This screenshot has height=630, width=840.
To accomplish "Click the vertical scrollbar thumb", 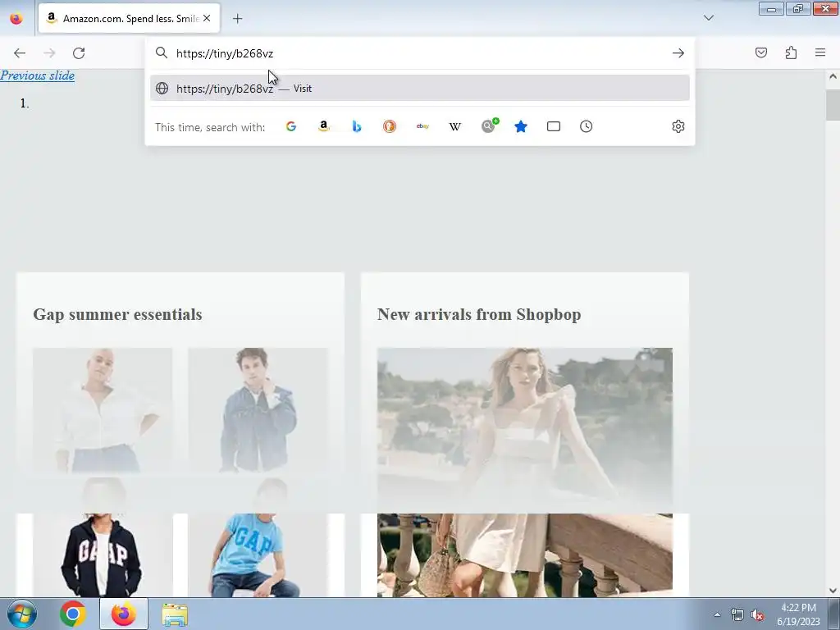I will coord(833,105).
